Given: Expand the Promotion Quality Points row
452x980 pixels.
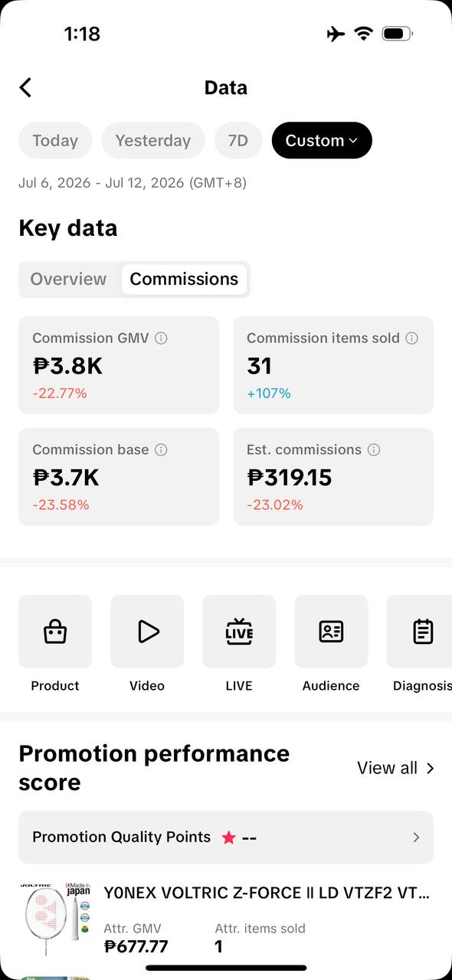Looking at the screenshot, I should [x=226, y=837].
